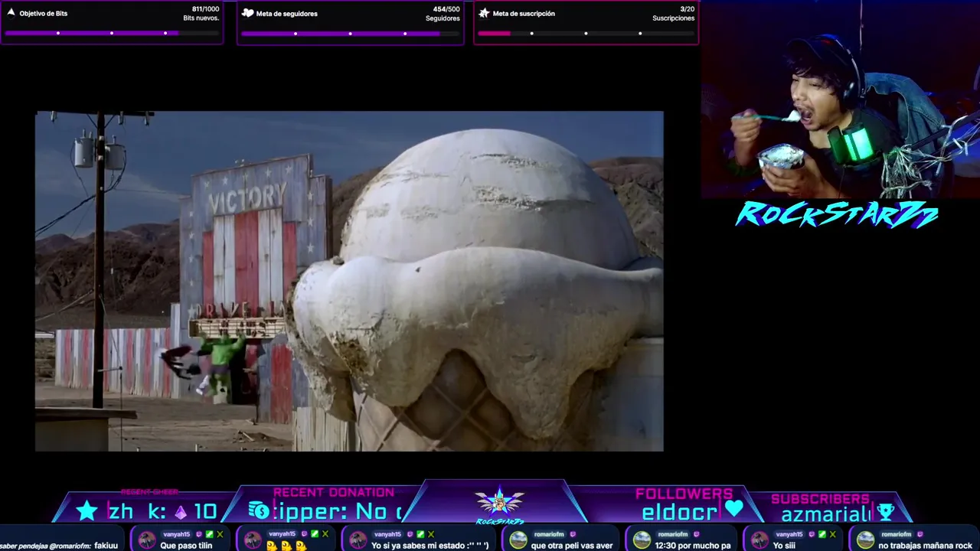Click the latest follower name 'eldocr'
Viewport: 980px width, 551px height.
(679, 513)
